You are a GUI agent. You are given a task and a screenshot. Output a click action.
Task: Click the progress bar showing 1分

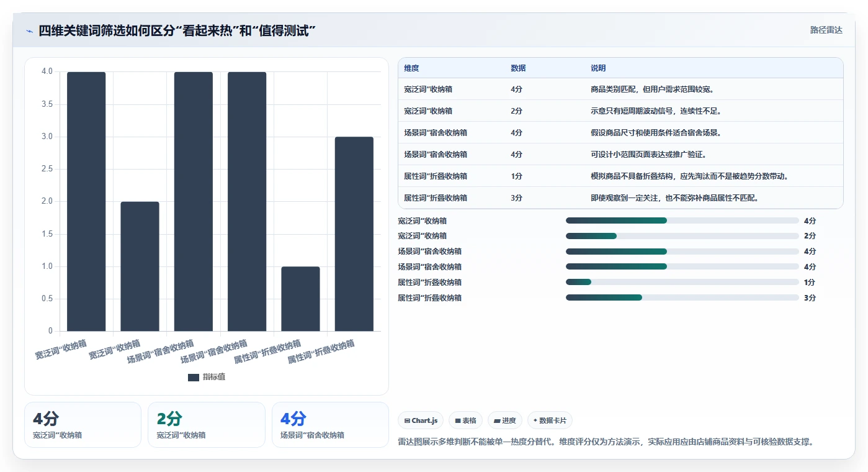(682, 283)
